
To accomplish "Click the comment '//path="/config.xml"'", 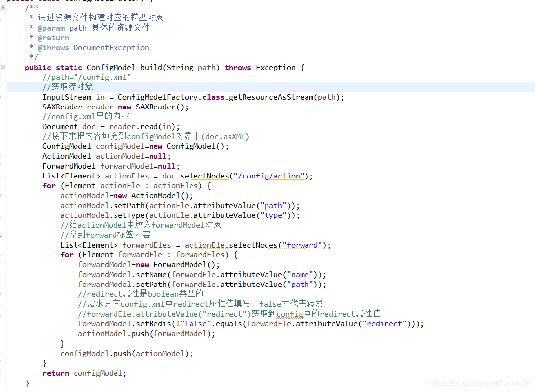I will click(x=87, y=77).
